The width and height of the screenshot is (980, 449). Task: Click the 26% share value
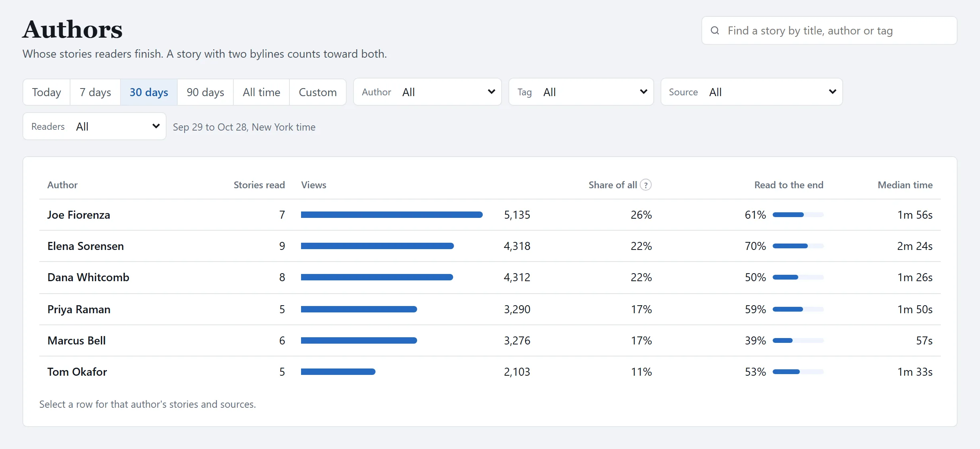pyautogui.click(x=641, y=215)
